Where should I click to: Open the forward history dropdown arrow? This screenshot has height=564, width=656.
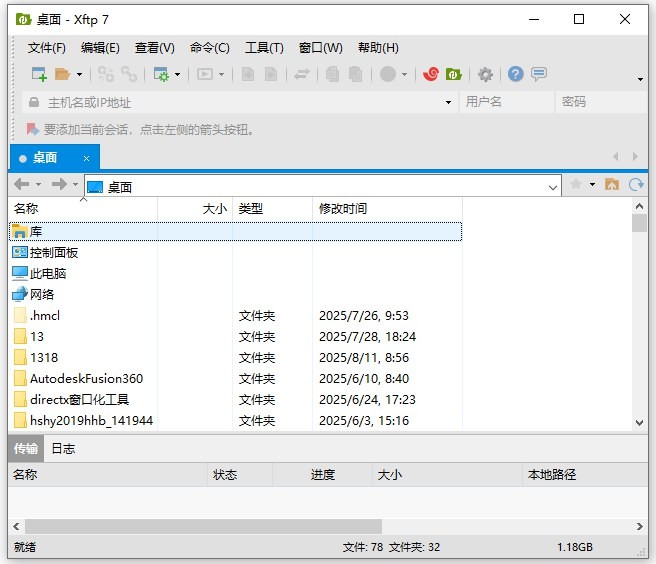pos(75,185)
